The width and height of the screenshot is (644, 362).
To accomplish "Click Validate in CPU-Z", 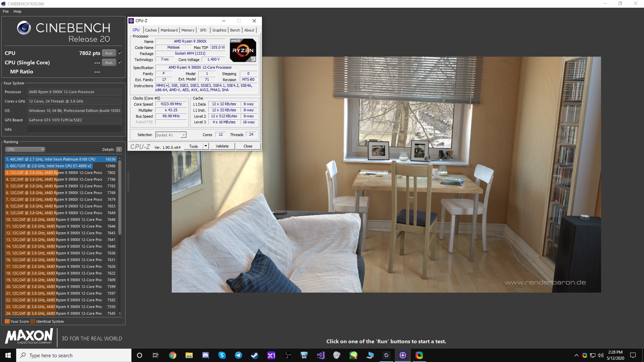I will click(x=222, y=146).
